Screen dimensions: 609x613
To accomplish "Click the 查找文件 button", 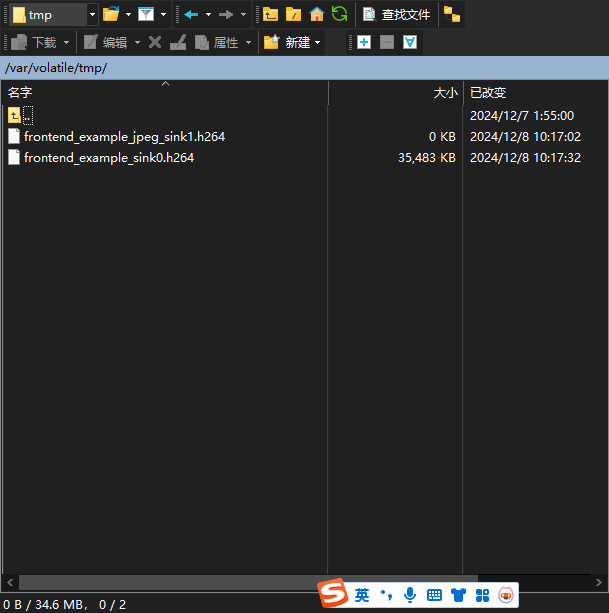I will pos(396,14).
